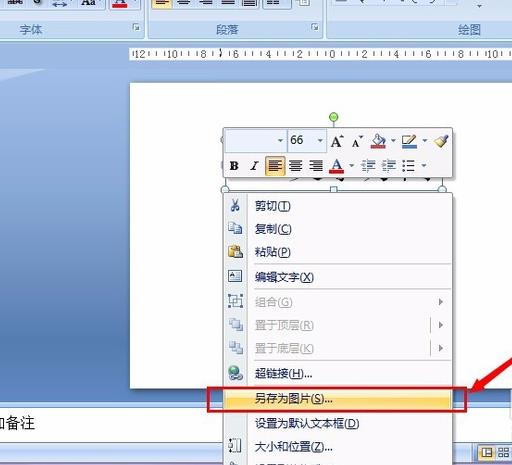The height and width of the screenshot is (465, 512).
Task: Decrease indent level in mini toolbar
Action: tap(368, 166)
